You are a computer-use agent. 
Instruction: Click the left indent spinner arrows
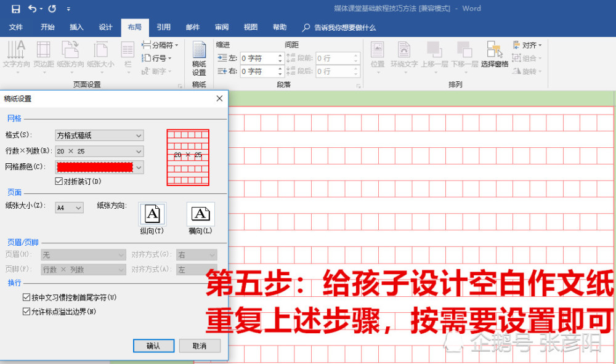(280, 58)
